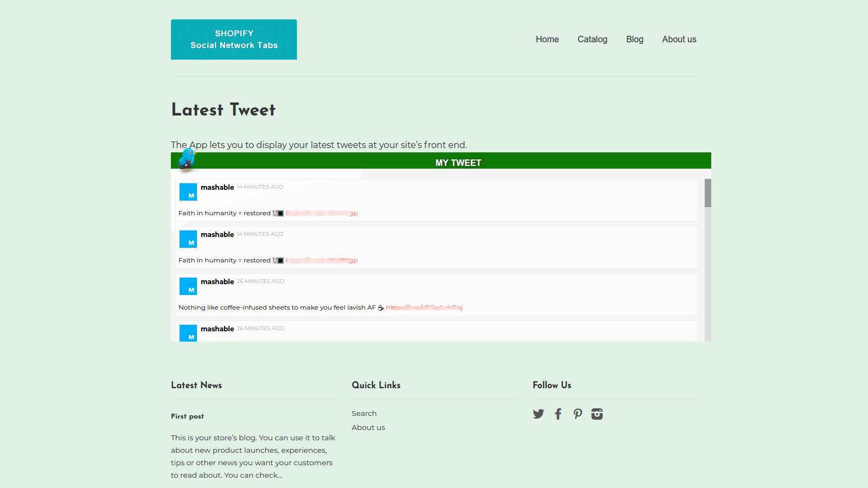The height and width of the screenshot is (488, 868).
Task: Click the mashable username on the top tweet
Action: (x=217, y=187)
